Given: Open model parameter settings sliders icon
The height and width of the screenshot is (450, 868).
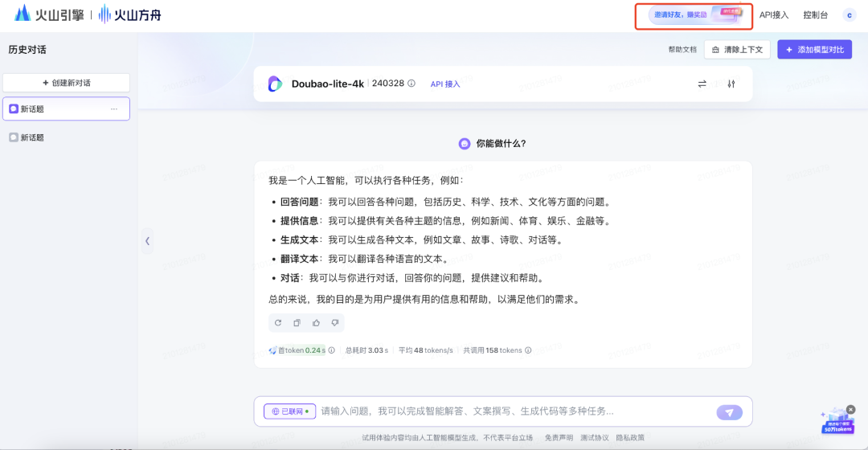Looking at the screenshot, I should coord(731,84).
